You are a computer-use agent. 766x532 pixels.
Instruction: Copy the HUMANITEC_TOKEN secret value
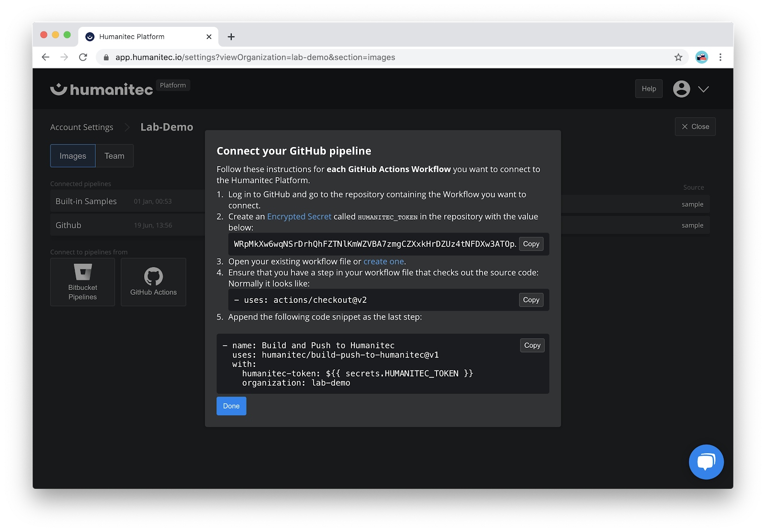click(x=531, y=244)
